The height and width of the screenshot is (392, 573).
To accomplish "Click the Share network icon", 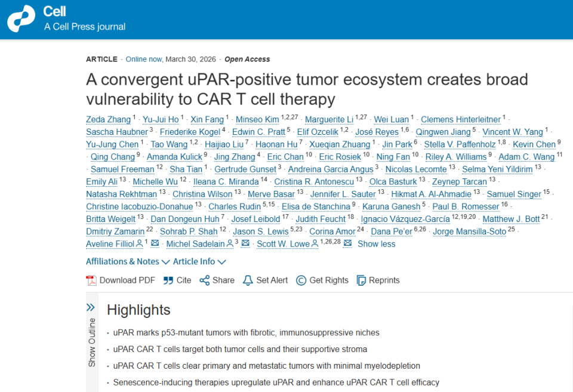I will coord(204,280).
